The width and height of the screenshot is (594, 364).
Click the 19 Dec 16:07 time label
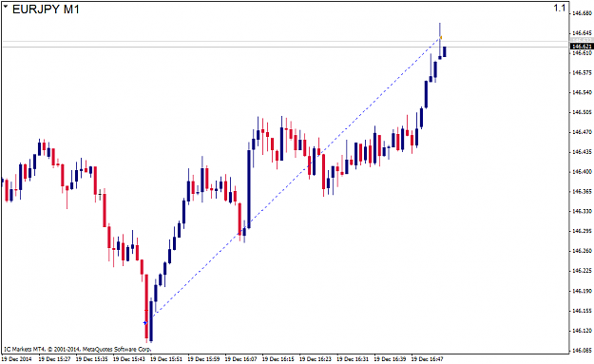(x=241, y=359)
